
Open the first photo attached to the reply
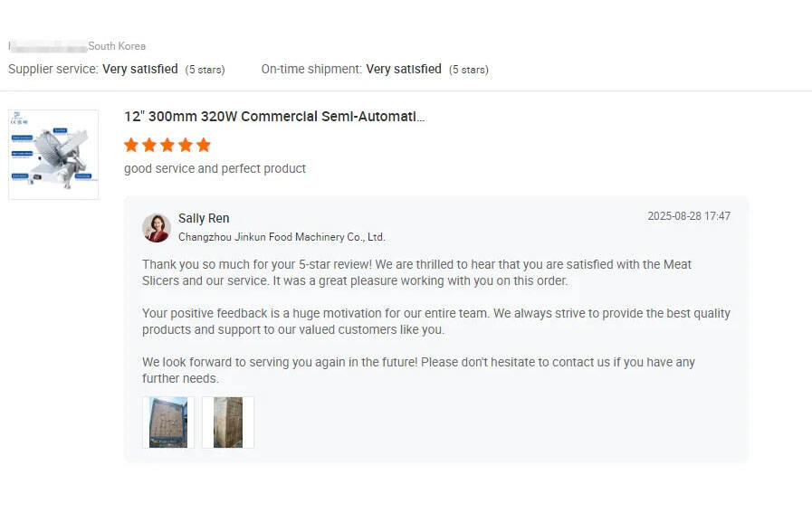[168, 423]
